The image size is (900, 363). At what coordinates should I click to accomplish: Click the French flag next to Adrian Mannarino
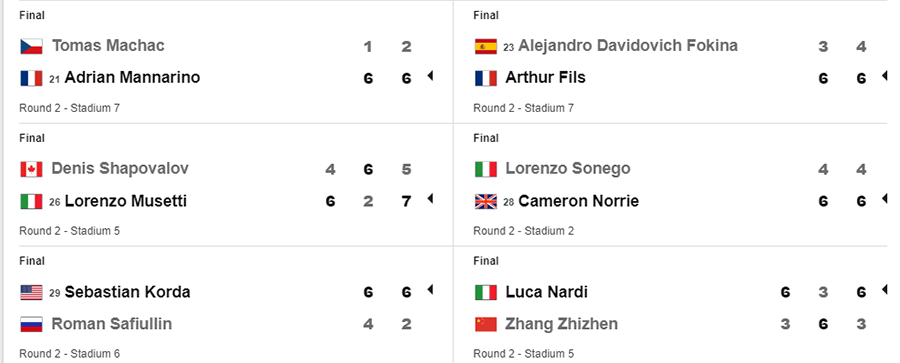[32, 79]
